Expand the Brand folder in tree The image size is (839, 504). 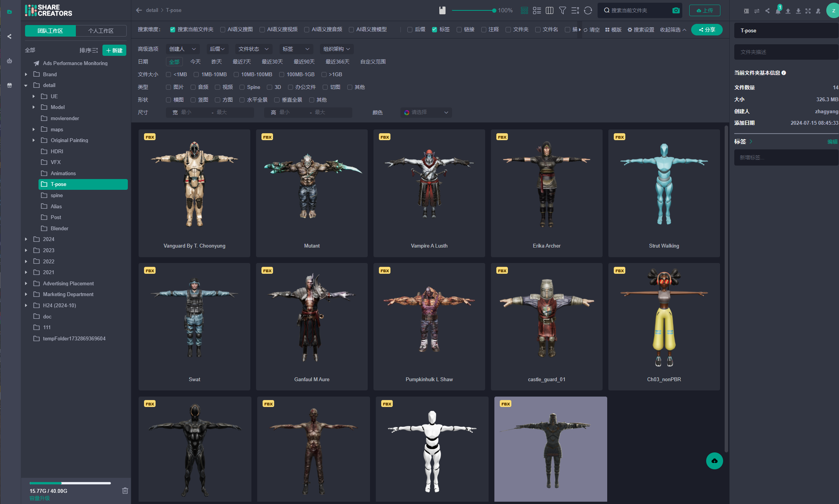coord(26,74)
